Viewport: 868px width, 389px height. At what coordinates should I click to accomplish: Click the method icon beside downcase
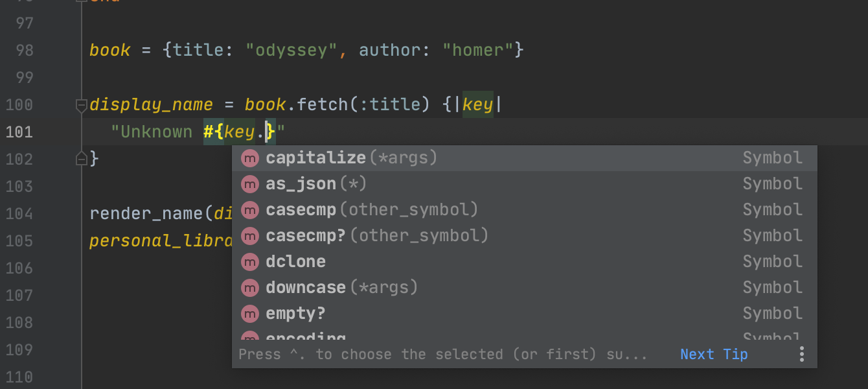[249, 288]
